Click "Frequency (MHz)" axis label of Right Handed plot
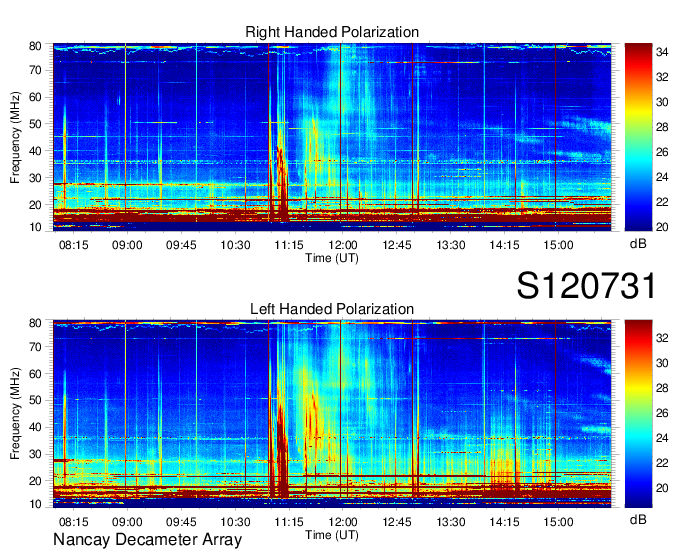The width and height of the screenshot is (680, 552). point(15,137)
